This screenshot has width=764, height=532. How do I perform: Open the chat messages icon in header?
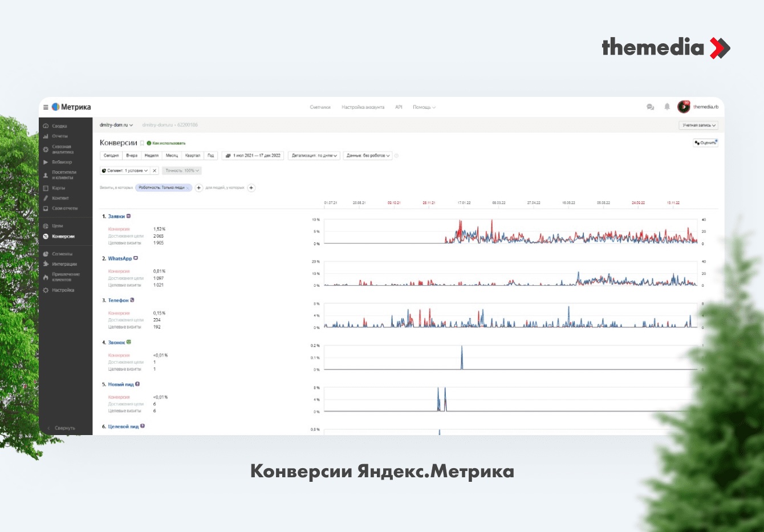[650, 107]
